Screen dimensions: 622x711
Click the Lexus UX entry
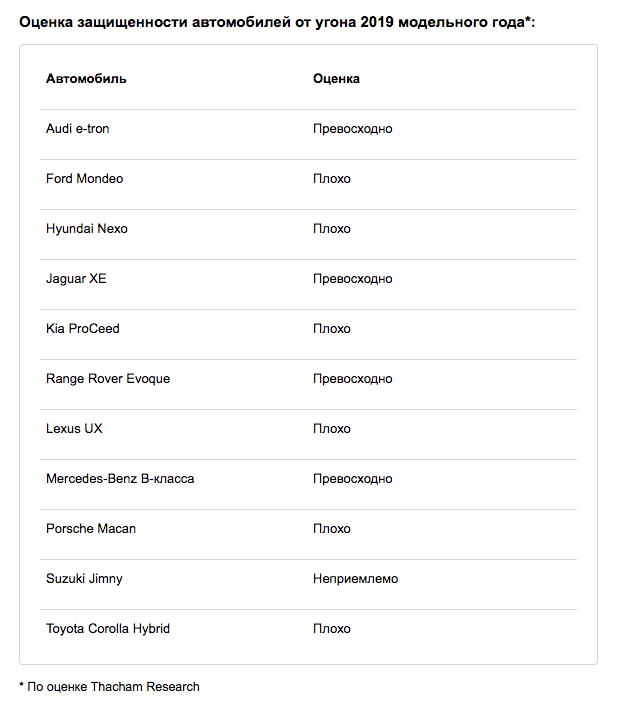coord(74,429)
